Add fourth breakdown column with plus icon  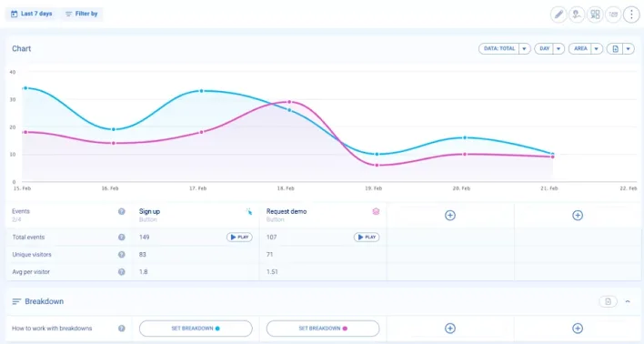pyautogui.click(x=578, y=329)
